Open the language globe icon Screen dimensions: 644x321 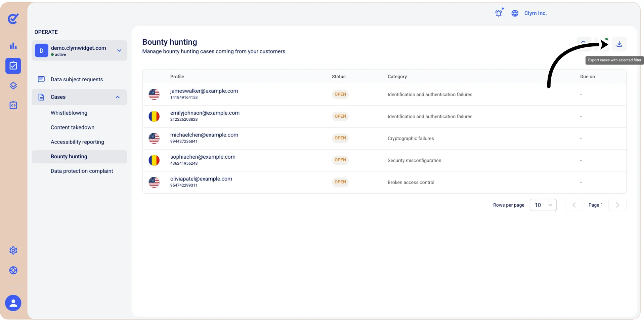click(x=515, y=13)
